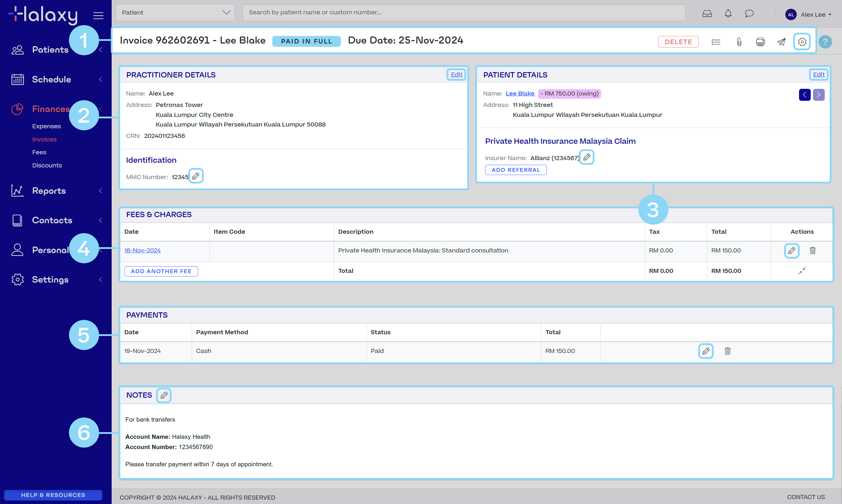Delete the Standard consultation fee row
The height and width of the screenshot is (504, 842).
pyautogui.click(x=812, y=251)
